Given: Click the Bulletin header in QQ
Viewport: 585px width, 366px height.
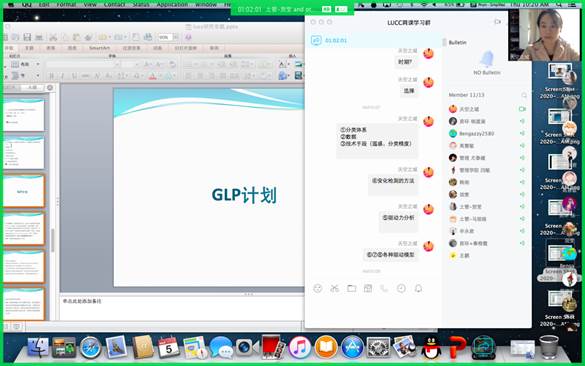Looking at the screenshot, I should coord(457,43).
